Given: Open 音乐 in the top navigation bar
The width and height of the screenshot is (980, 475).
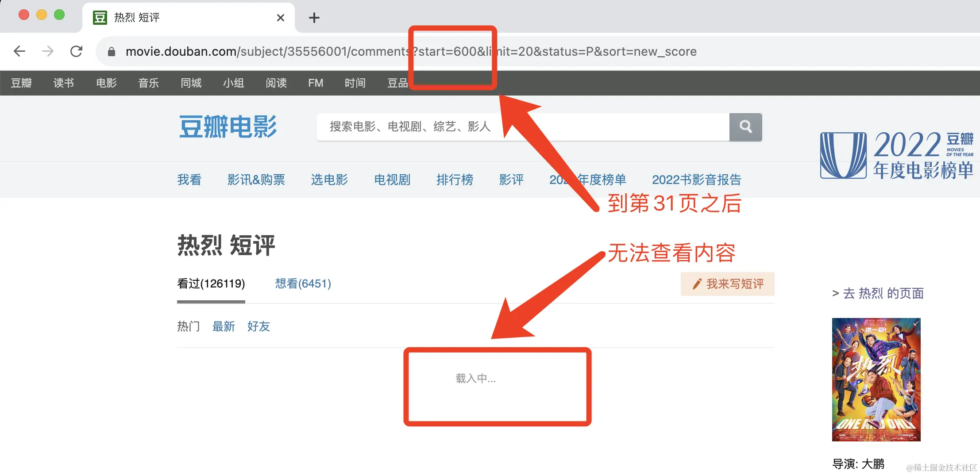Looking at the screenshot, I should coord(149,83).
